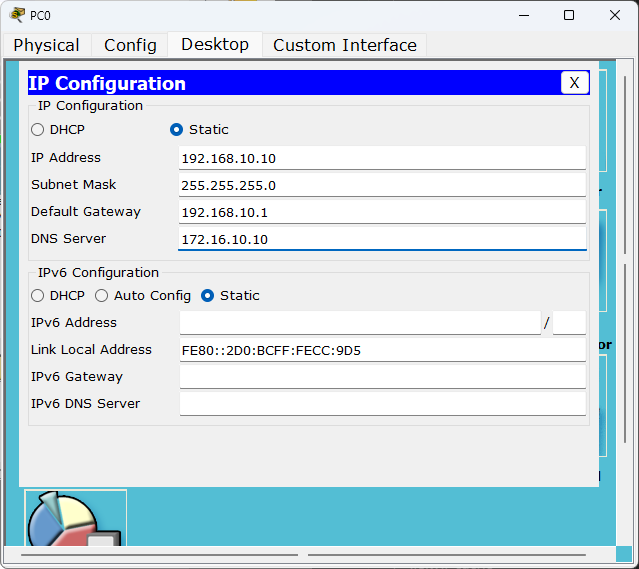639x569 pixels.
Task: Click the IP Address field 192.168.10.10
Action: tap(382, 158)
